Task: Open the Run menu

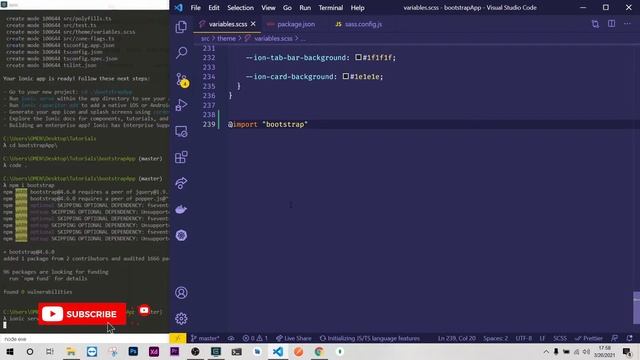Action: pos(305,8)
